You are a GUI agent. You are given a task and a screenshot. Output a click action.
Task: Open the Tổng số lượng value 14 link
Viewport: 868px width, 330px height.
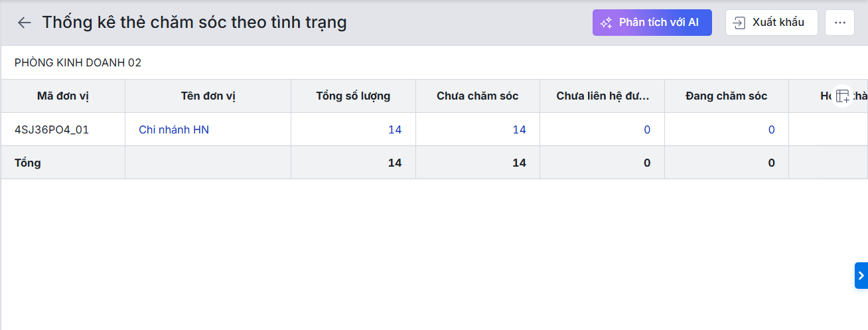(395, 129)
